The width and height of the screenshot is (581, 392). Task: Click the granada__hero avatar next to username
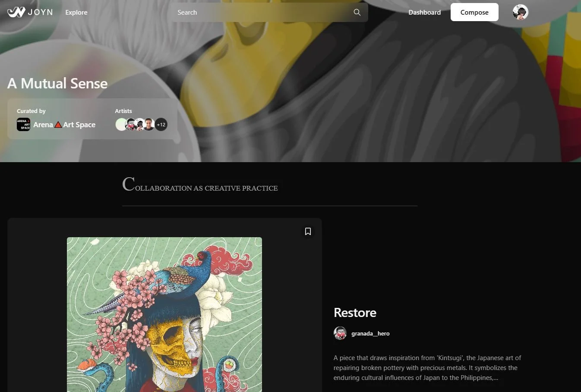click(x=340, y=333)
